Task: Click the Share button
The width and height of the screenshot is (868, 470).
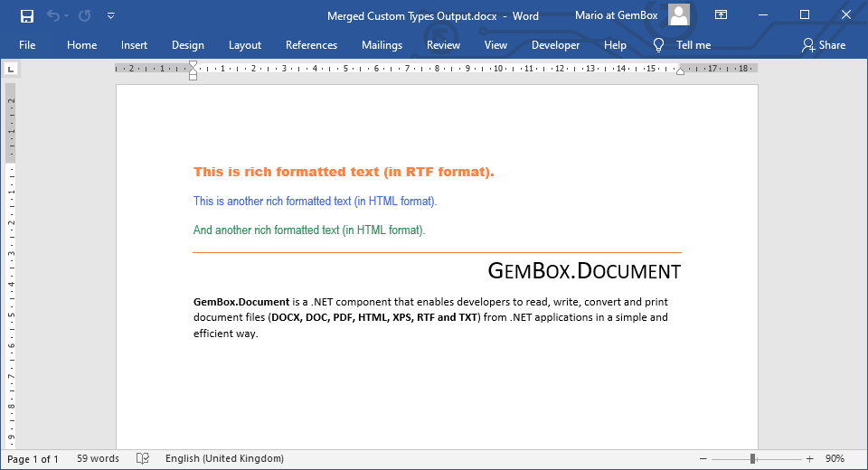Action: [x=824, y=45]
